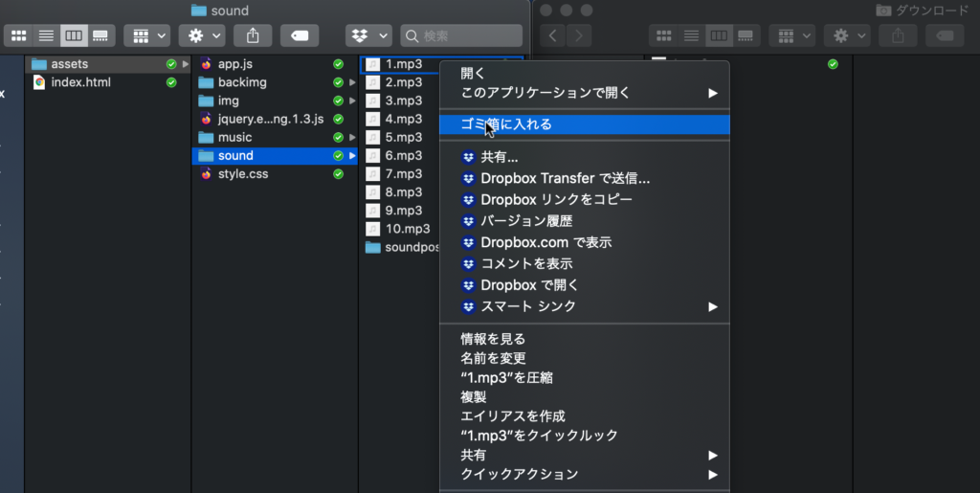Switch to list view in Finder toolbar
Viewport: 980px width, 493px height.
(x=45, y=36)
